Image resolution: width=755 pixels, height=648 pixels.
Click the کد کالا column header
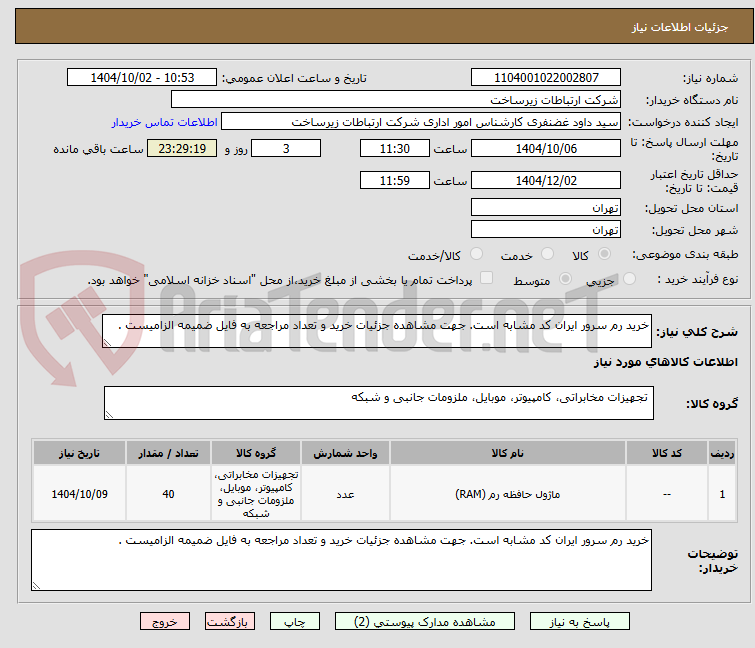(x=667, y=453)
